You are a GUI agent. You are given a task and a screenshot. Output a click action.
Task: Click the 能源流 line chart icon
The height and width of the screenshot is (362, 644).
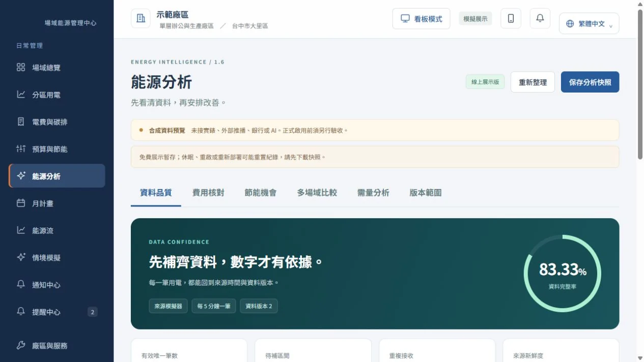coord(21,230)
